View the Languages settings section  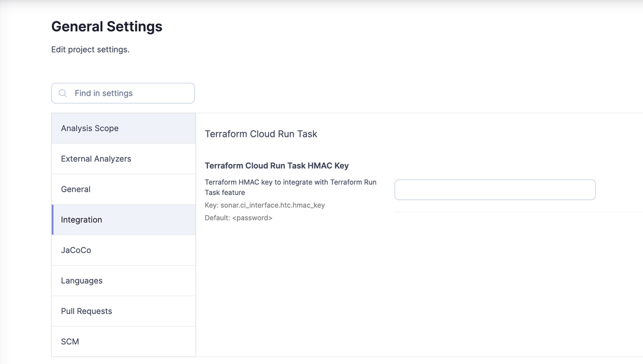(81, 280)
